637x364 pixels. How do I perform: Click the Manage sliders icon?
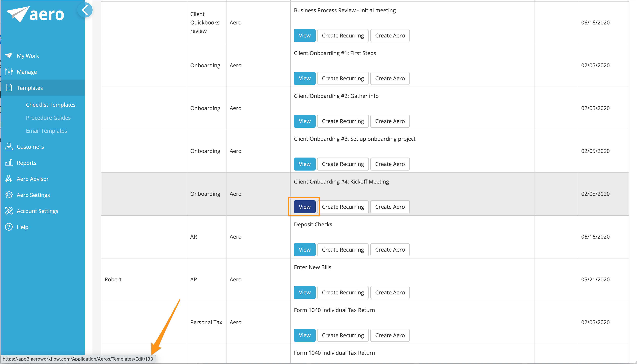pyautogui.click(x=9, y=72)
